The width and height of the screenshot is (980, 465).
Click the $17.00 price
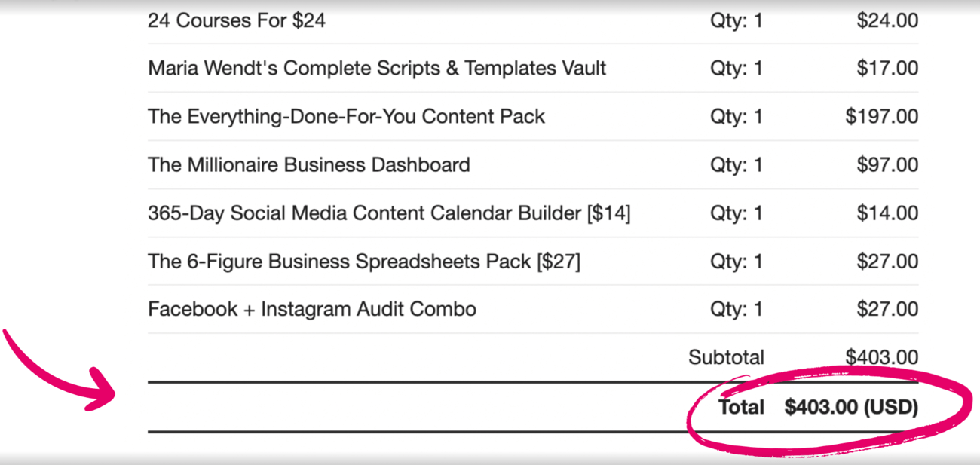tap(887, 69)
